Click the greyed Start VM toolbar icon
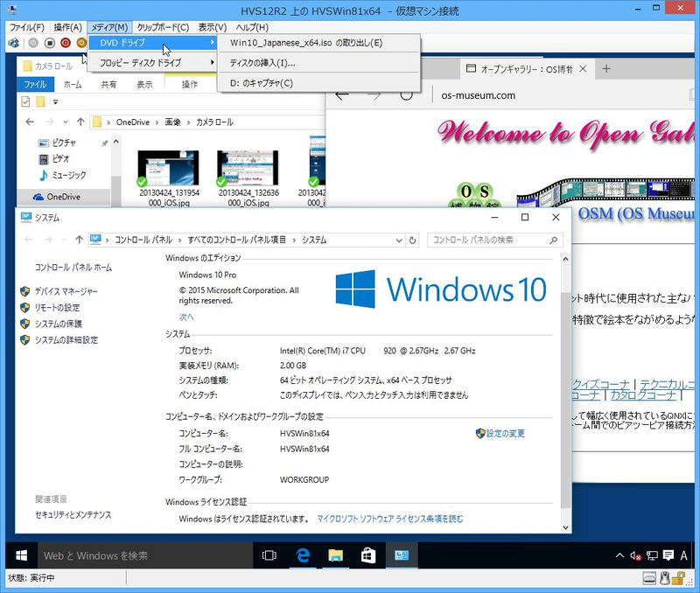The image size is (700, 593). click(x=33, y=43)
